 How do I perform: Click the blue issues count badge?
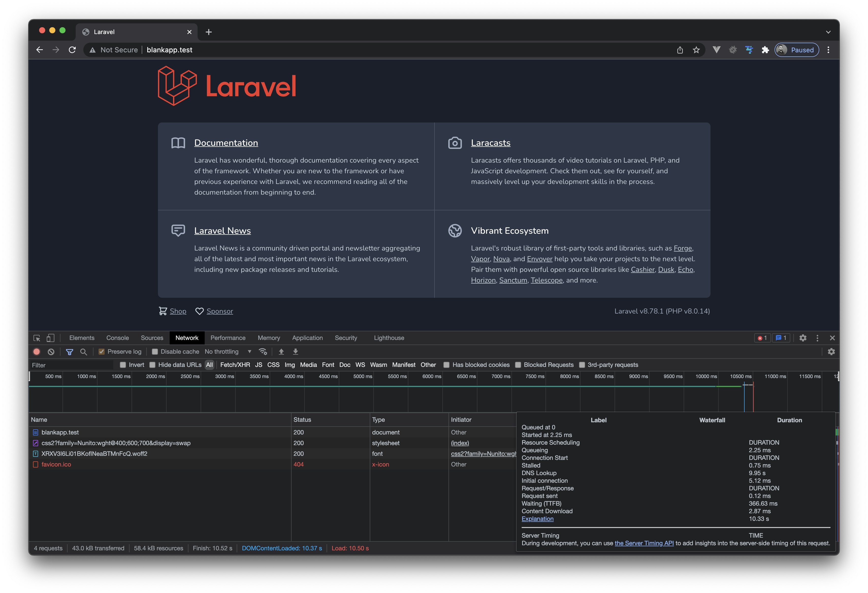tap(781, 338)
